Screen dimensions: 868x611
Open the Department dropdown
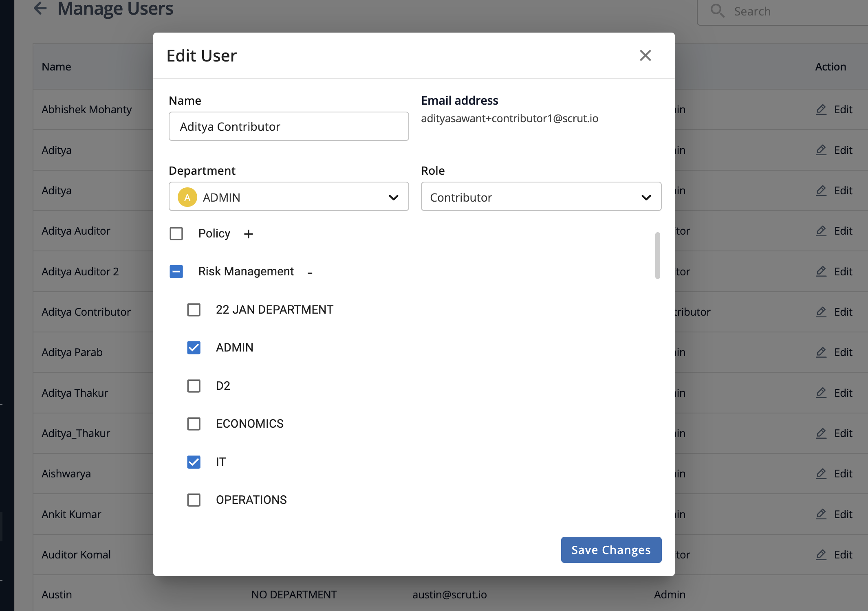pos(289,197)
